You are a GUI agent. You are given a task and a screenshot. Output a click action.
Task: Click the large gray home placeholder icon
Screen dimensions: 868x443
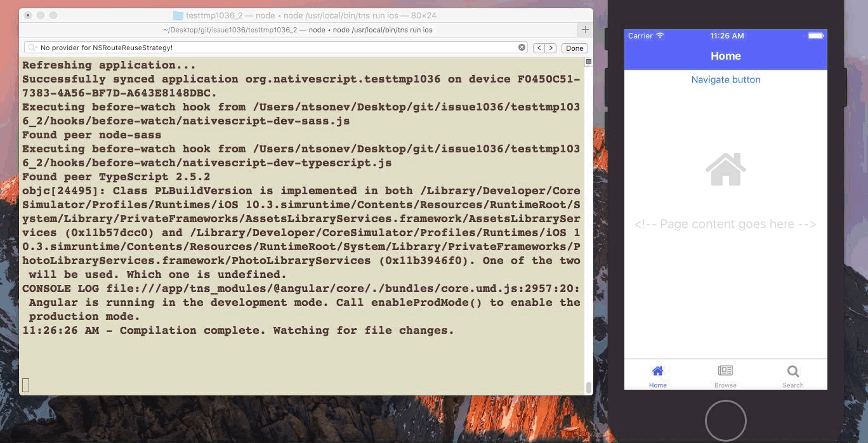click(x=725, y=168)
